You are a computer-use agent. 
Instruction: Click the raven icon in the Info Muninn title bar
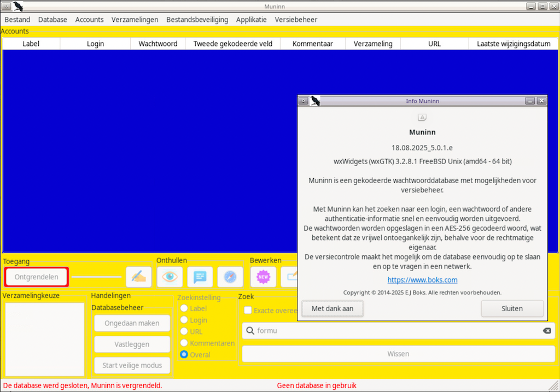pos(314,101)
